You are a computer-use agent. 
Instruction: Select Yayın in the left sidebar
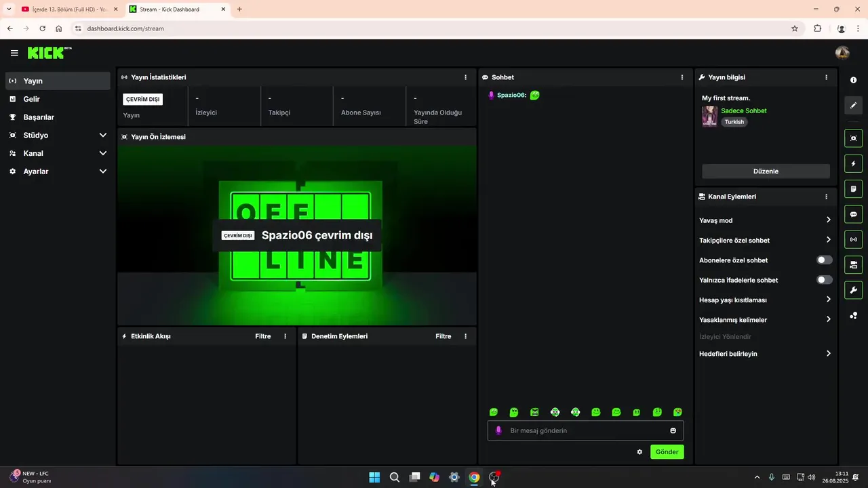(58, 81)
